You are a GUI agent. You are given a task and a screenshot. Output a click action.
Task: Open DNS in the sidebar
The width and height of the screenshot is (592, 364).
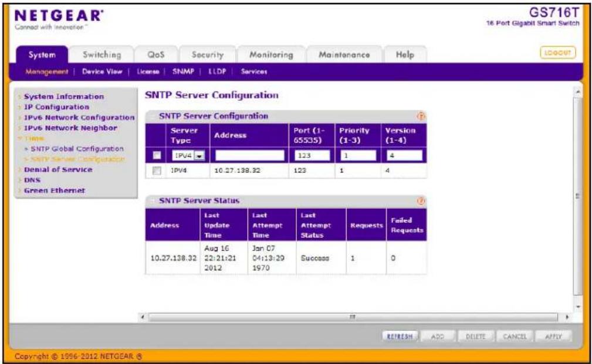(32, 181)
